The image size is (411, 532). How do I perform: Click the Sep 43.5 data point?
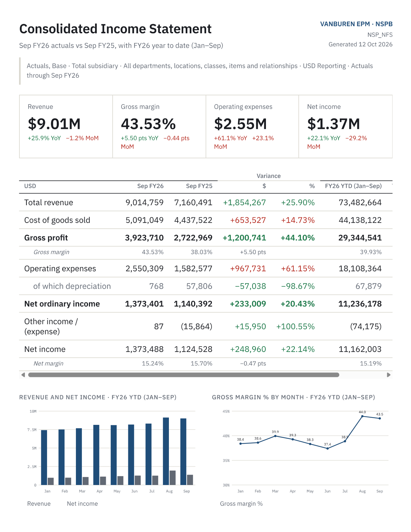tap(380, 418)
